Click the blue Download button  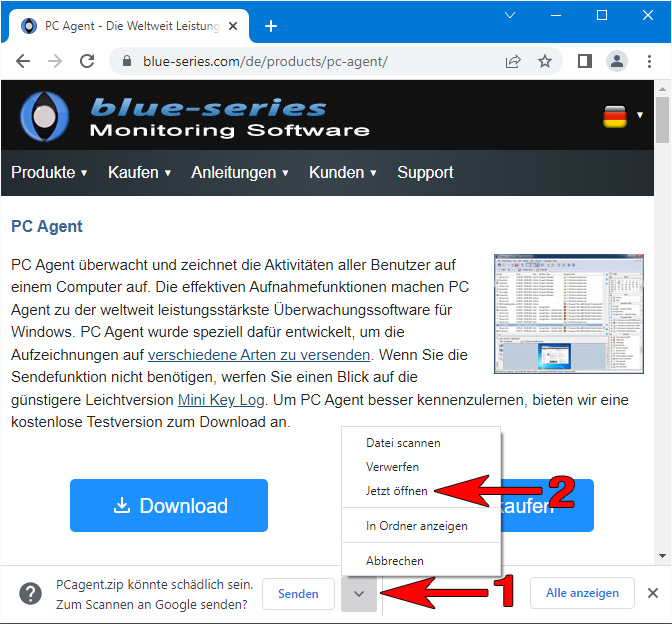(169, 506)
